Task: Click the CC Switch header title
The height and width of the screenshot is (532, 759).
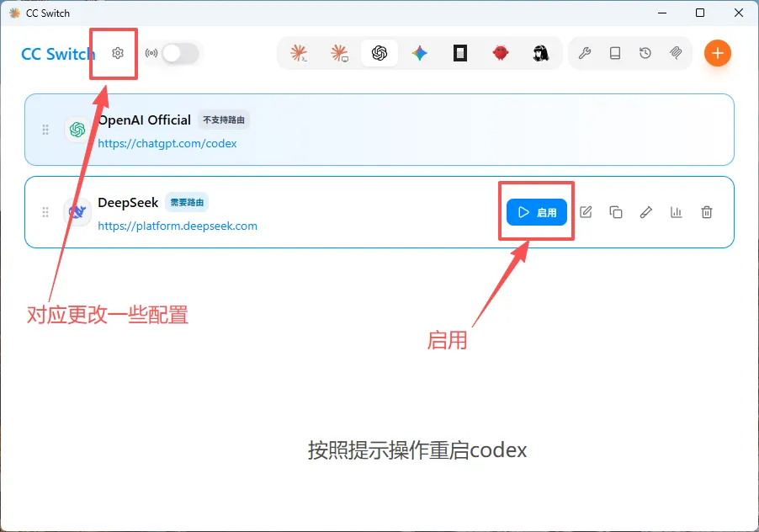Action: click(x=58, y=54)
